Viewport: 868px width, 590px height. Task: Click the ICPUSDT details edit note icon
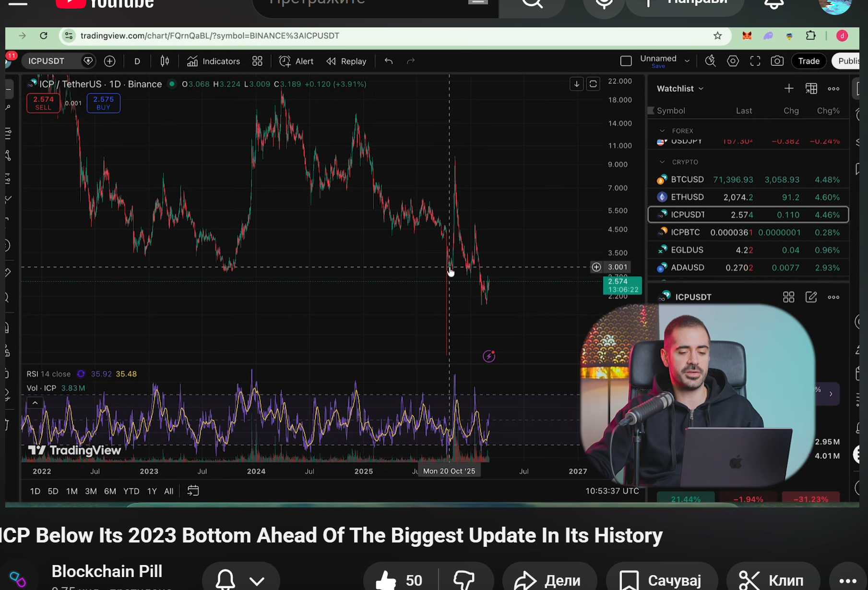tap(811, 297)
